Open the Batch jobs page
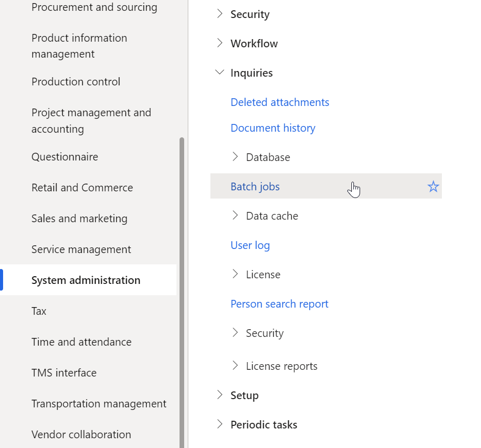 click(x=255, y=186)
